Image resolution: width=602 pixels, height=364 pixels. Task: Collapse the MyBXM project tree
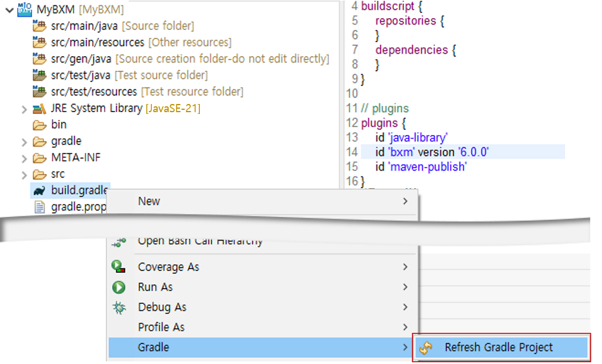(9, 9)
